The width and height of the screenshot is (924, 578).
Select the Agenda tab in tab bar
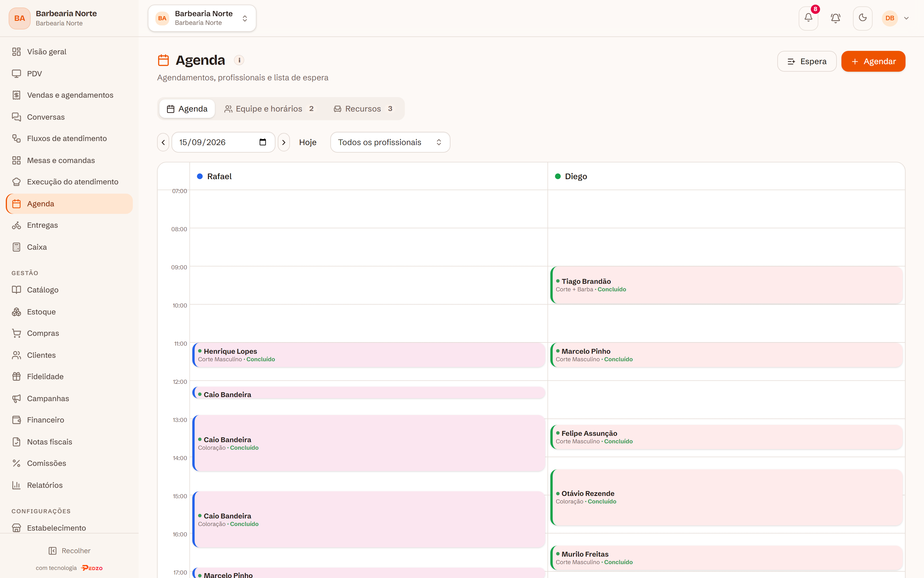point(187,109)
